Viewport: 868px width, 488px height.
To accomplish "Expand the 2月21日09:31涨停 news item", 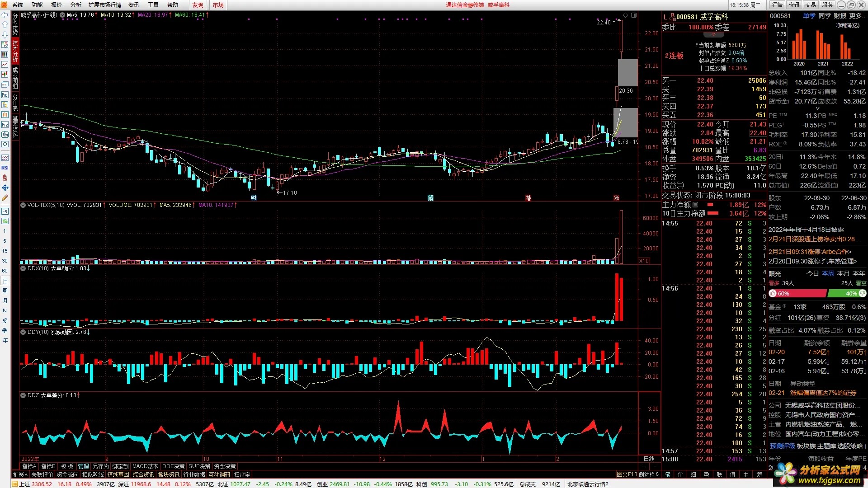I will (x=810, y=252).
